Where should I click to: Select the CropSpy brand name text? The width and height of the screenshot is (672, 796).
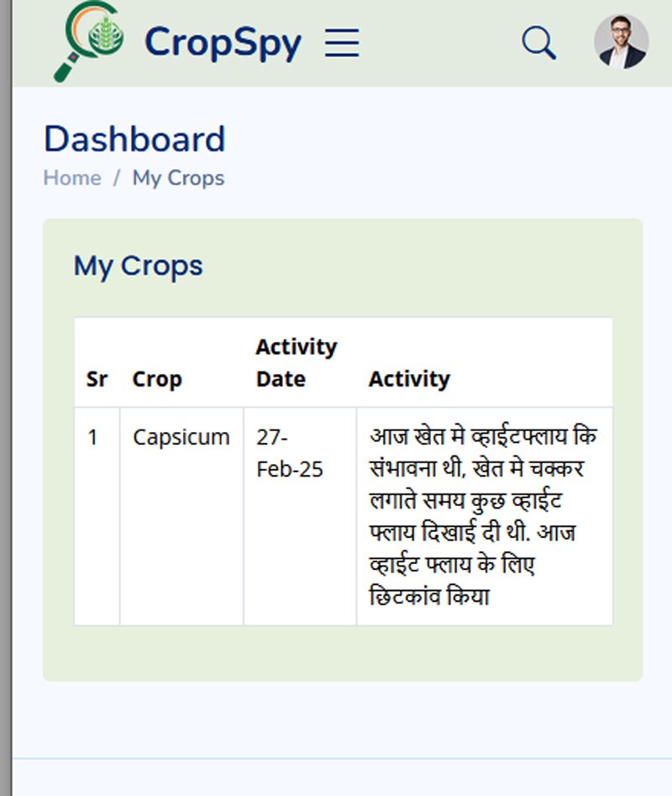click(223, 43)
